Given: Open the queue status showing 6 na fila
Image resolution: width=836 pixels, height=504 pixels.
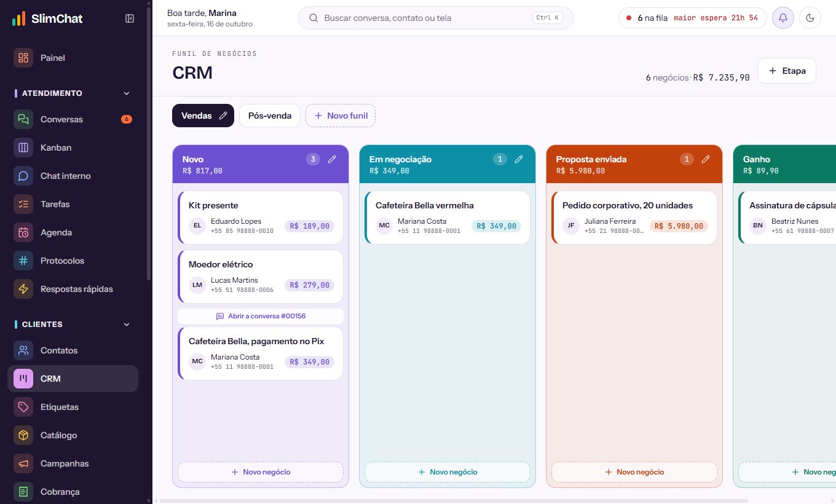Looking at the screenshot, I should (693, 18).
